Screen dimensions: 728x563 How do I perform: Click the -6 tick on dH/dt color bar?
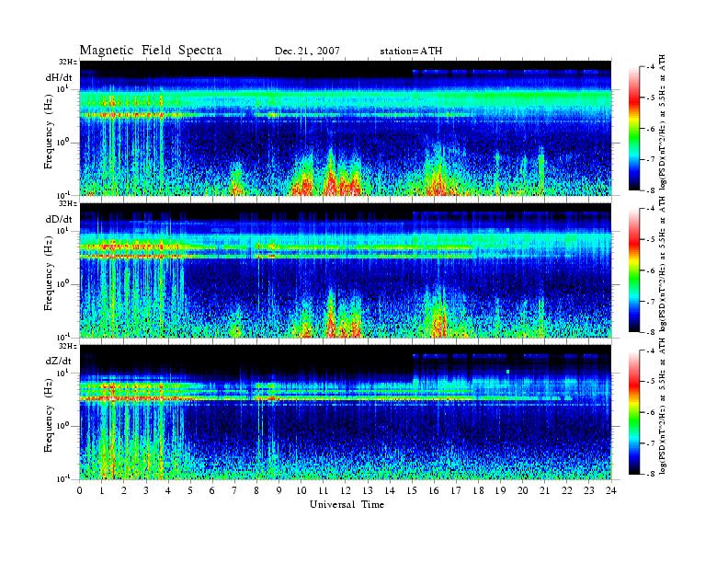[651, 129]
